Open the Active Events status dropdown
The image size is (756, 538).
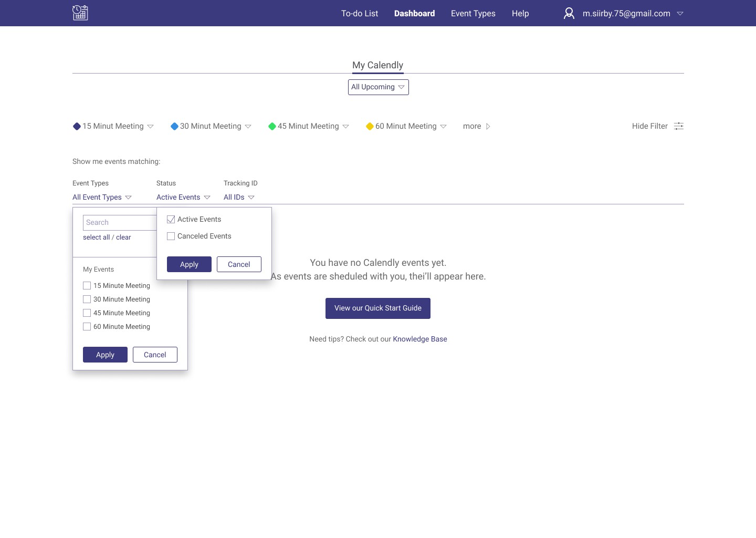[183, 197]
